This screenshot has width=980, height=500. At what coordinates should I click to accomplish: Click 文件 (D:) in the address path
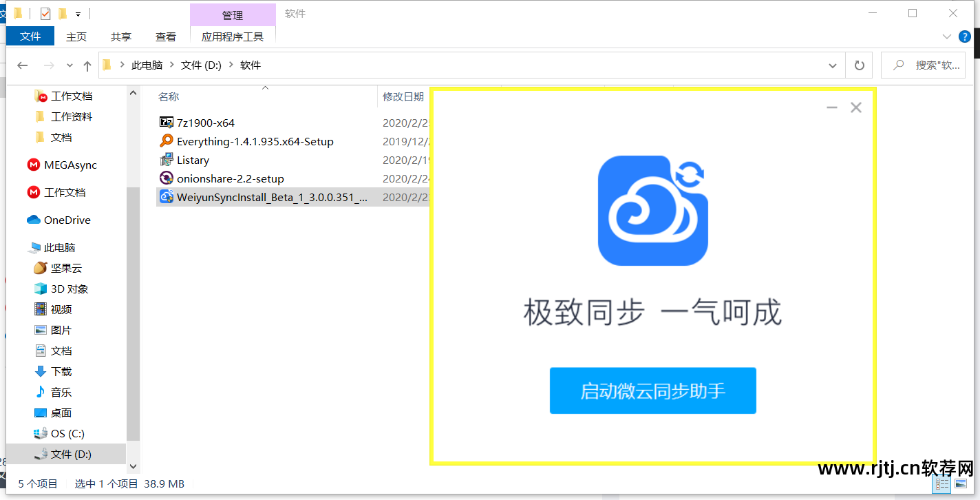tap(201, 65)
